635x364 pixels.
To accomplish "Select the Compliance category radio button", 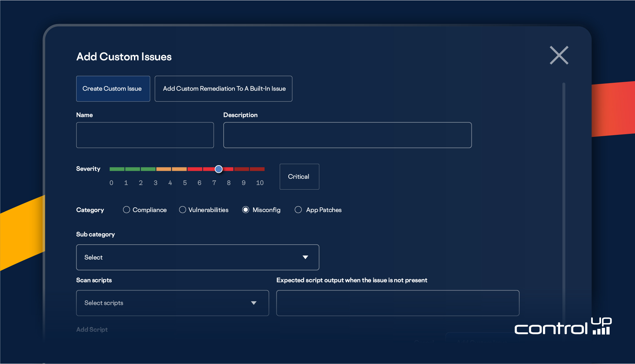I will pyautogui.click(x=126, y=210).
